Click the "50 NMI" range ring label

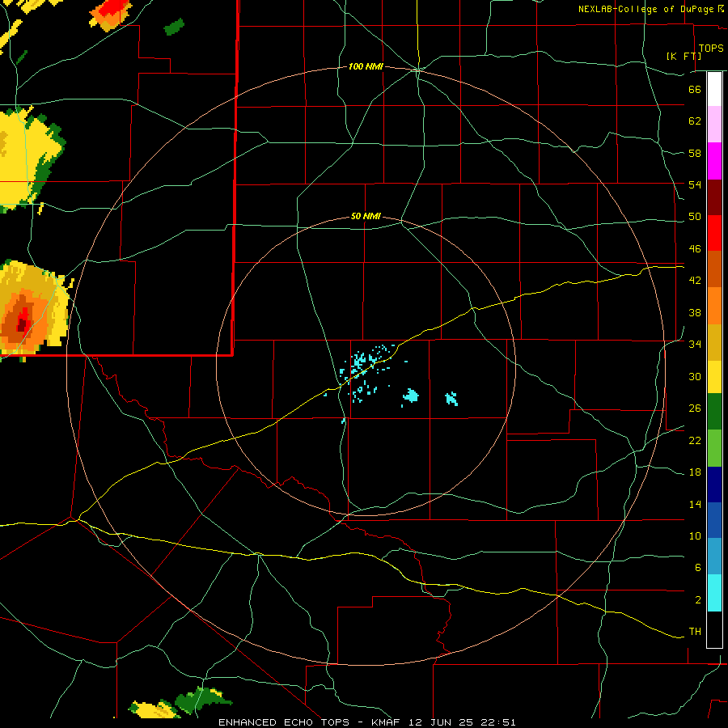(366, 216)
